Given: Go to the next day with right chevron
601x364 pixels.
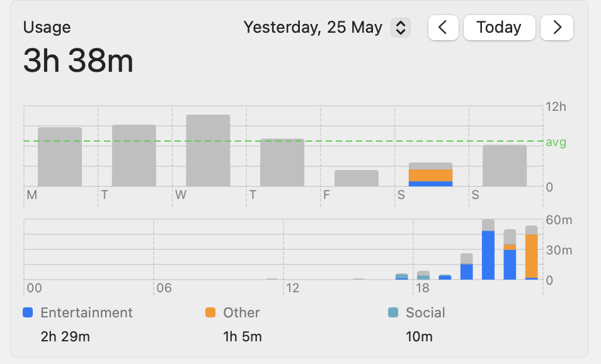Looking at the screenshot, I should (557, 28).
